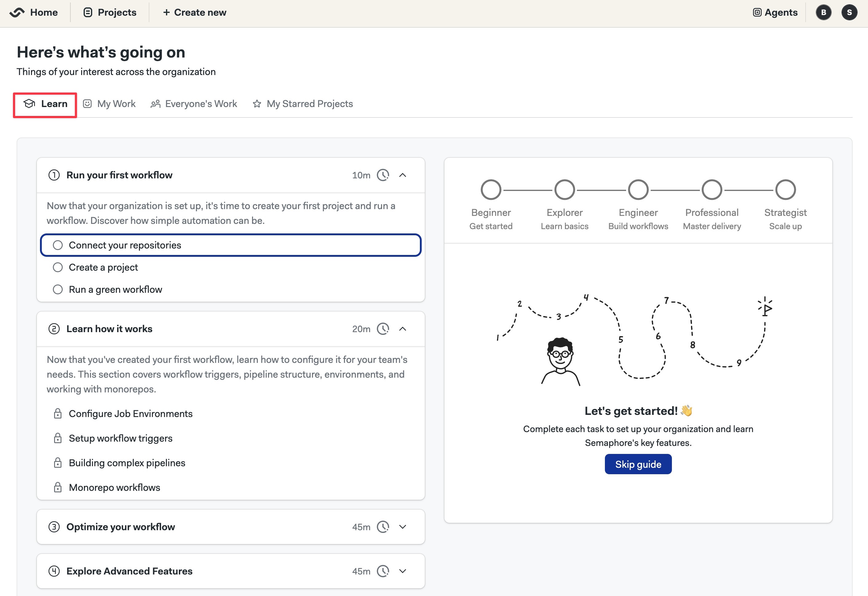Screen dimensions: 868x596
Task: Switch to the My Work tab
Action: point(116,104)
